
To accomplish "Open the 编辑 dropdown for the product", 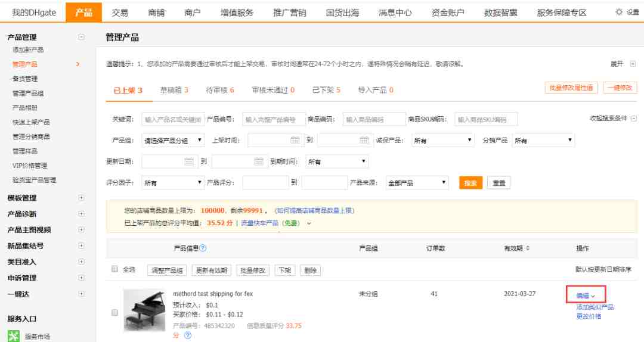I will coord(586,296).
